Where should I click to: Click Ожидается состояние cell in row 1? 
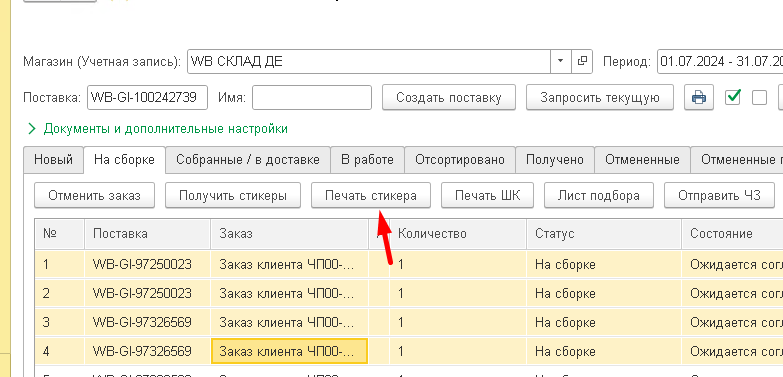tap(732, 264)
